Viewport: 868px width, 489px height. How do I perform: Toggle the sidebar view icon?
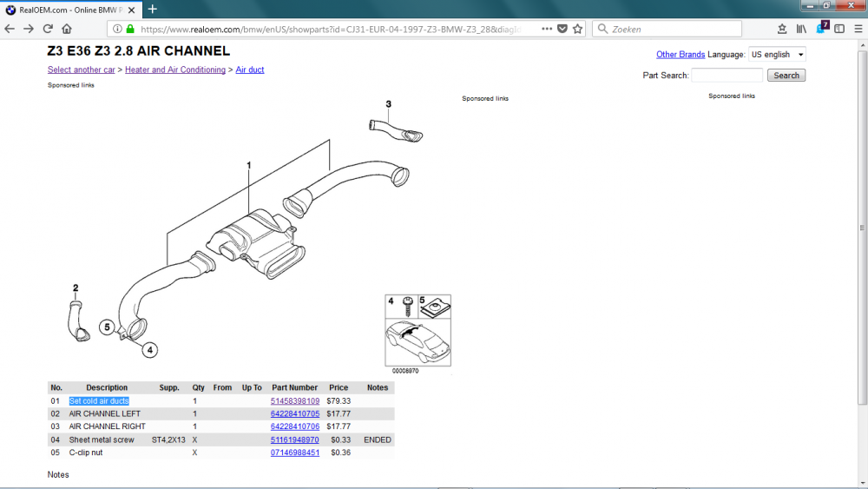click(x=839, y=29)
